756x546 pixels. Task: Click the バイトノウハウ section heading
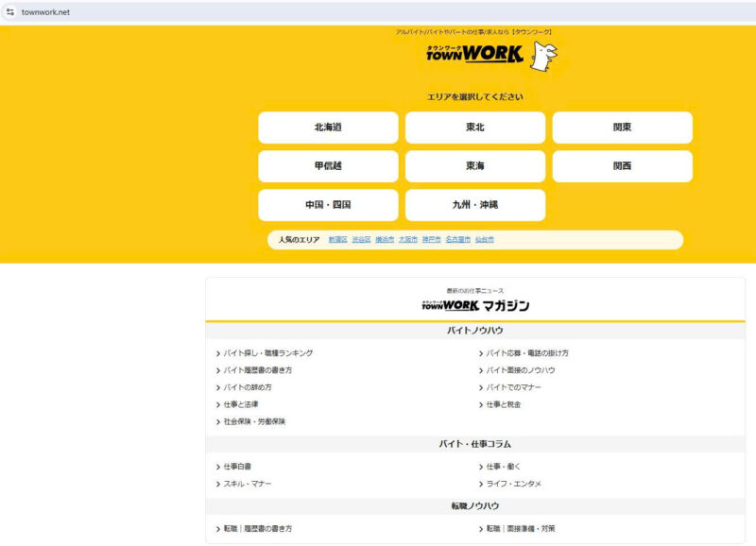[x=475, y=331]
